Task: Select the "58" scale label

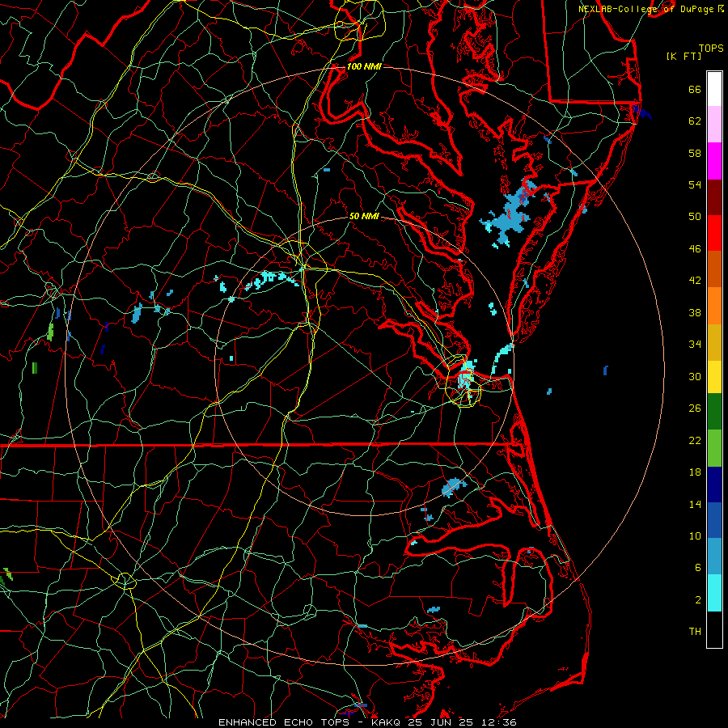Action: [x=695, y=153]
